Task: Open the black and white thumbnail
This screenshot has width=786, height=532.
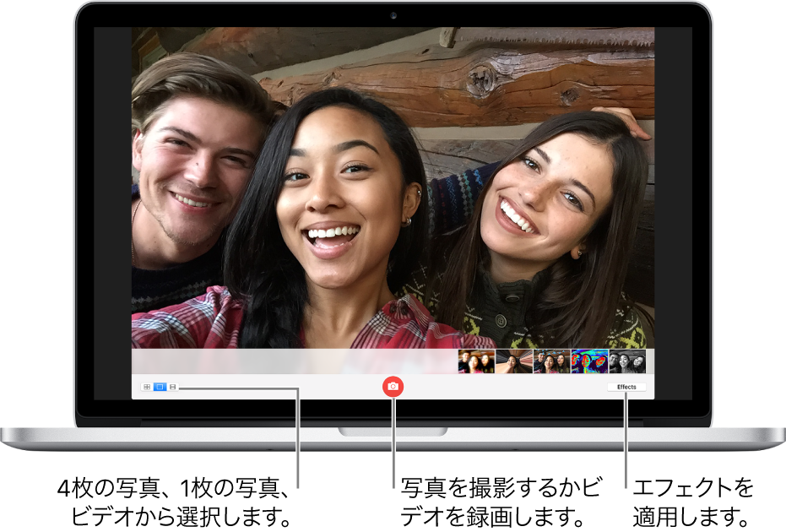Action: [627, 361]
